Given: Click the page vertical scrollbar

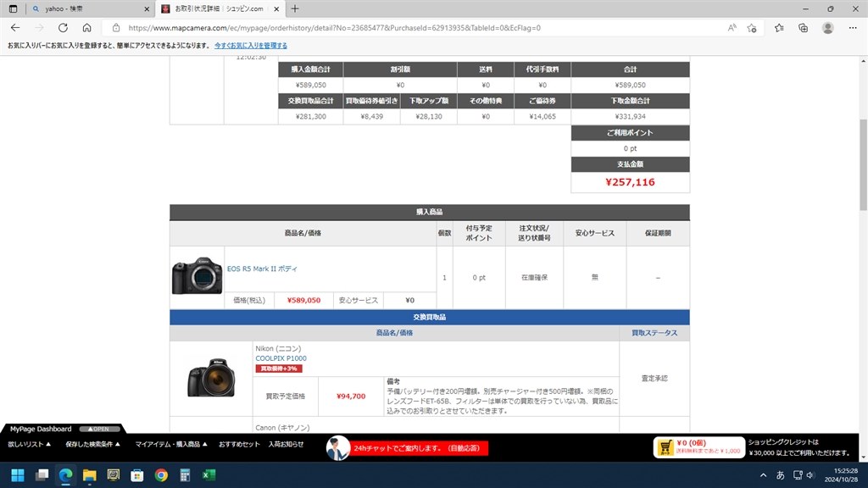Looking at the screenshot, I should (863, 165).
